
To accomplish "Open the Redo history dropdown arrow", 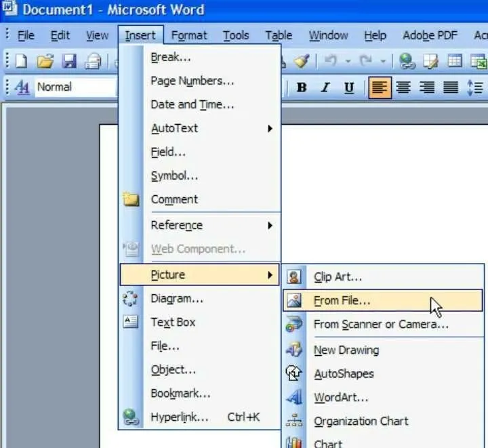I will pyautogui.click(x=383, y=61).
